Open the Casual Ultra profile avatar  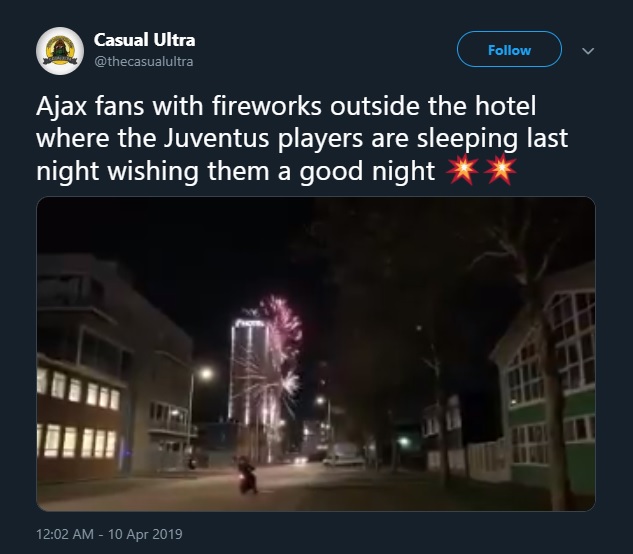[x=60, y=51]
